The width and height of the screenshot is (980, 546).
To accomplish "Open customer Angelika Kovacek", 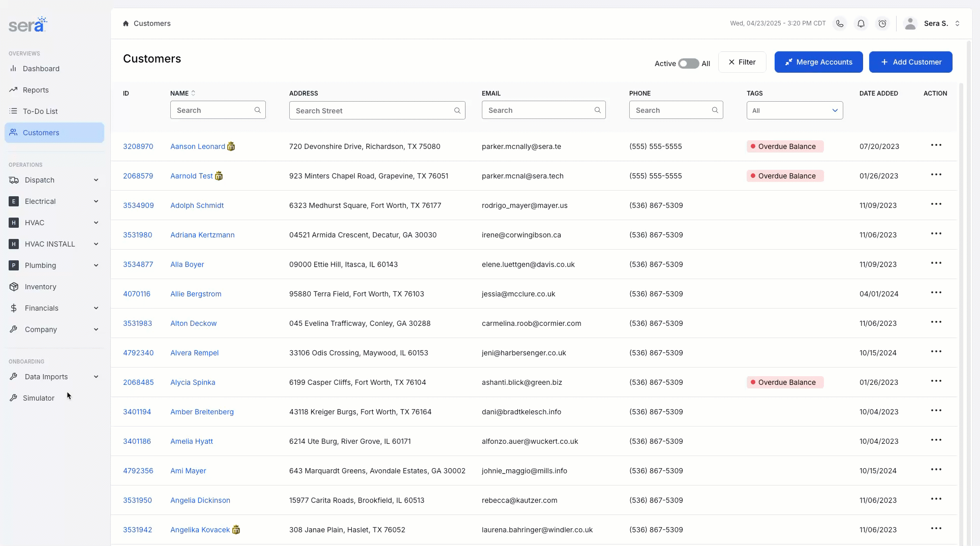I will pos(200,530).
